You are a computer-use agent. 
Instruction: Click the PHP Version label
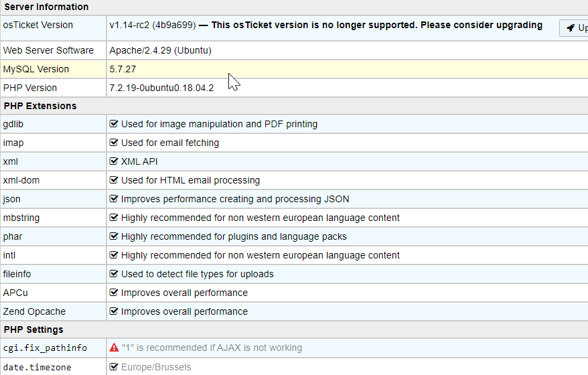coord(30,88)
